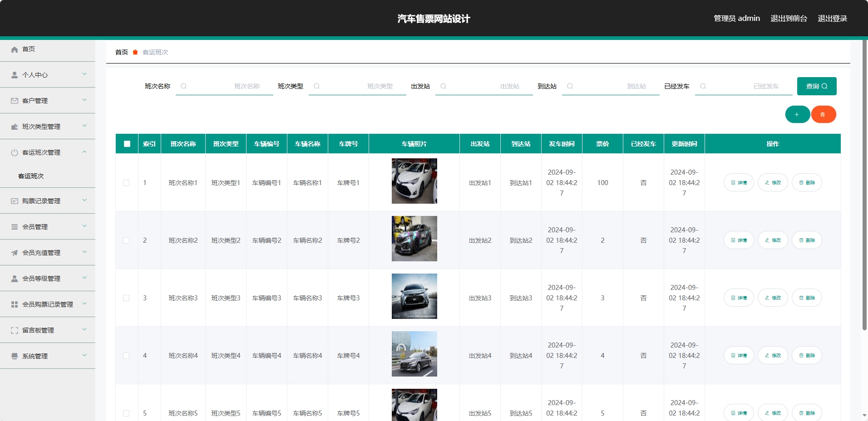Collapse the 客运班次管理 menu section

42,152
